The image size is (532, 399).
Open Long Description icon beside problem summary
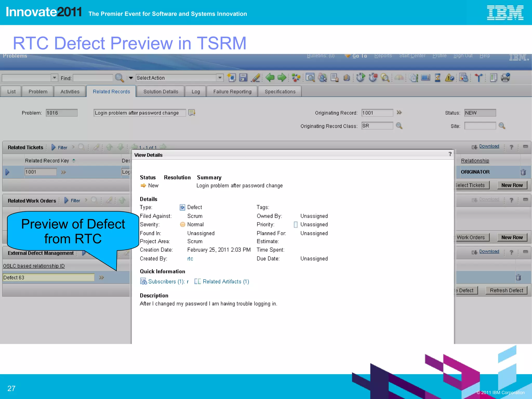pyautogui.click(x=192, y=112)
